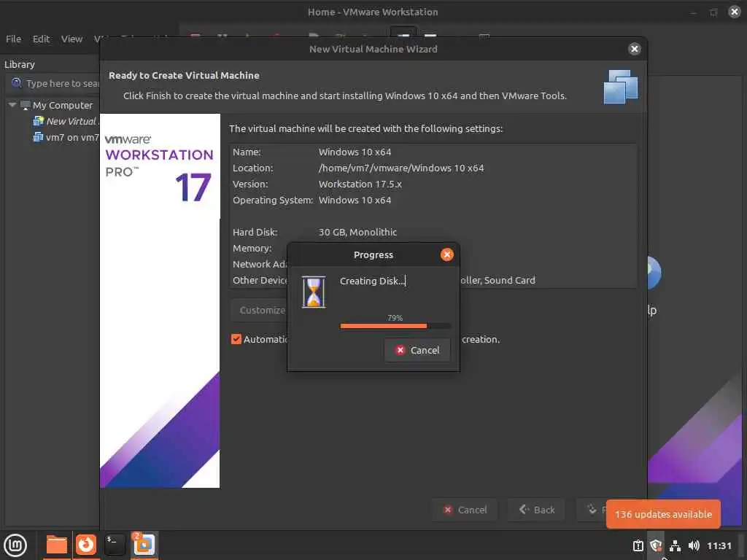The width and height of the screenshot is (747, 560).
Task: Click the Name value Windows 10 x64
Action: tap(355, 152)
